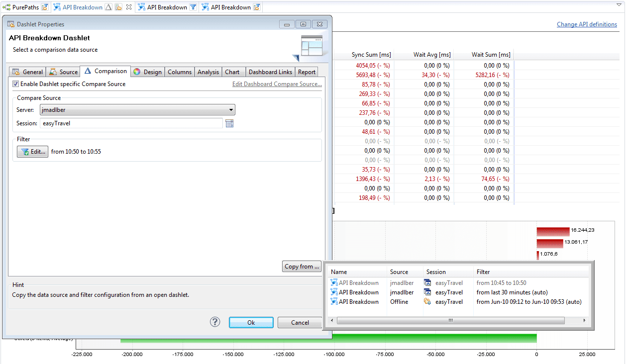Image resolution: width=626 pixels, height=364 pixels.
Task: Select the Comparison tab
Action: 105,71
